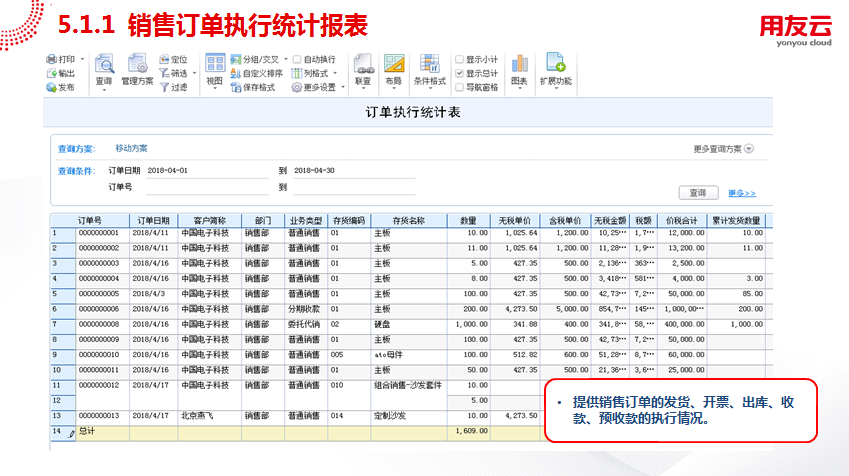Select the 移动方案 query scheme tab

131,147
